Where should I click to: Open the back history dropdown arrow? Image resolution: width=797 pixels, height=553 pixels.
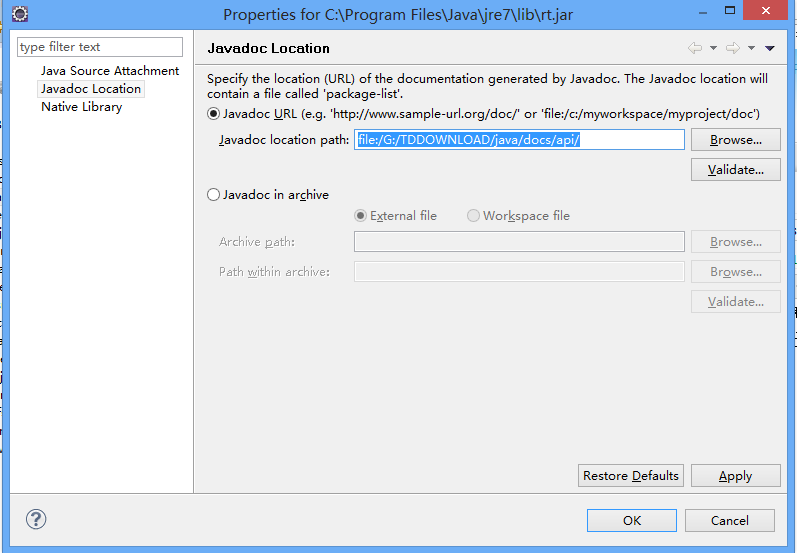[x=713, y=48]
